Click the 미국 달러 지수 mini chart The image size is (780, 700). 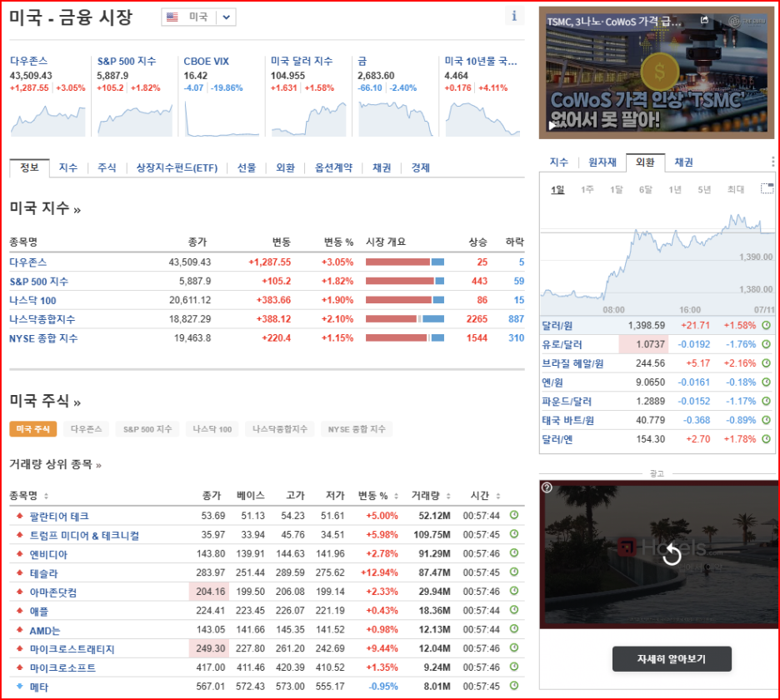[308, 118]
